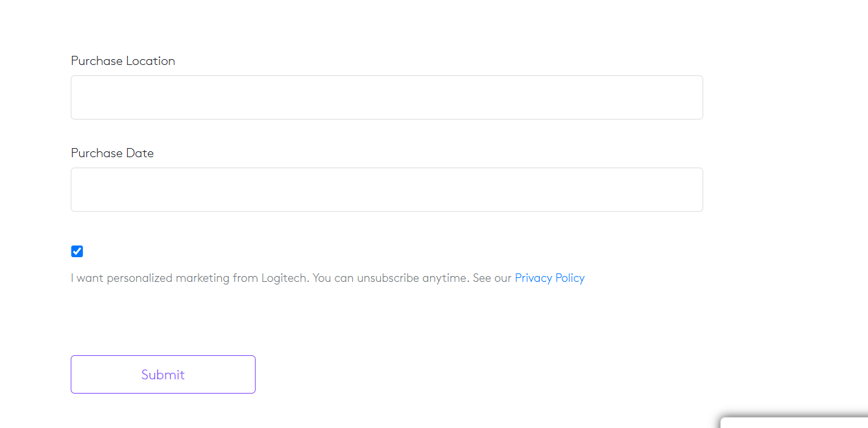Click the Purchase Date label text
This screenshot has height=428, width=868.
112,153
